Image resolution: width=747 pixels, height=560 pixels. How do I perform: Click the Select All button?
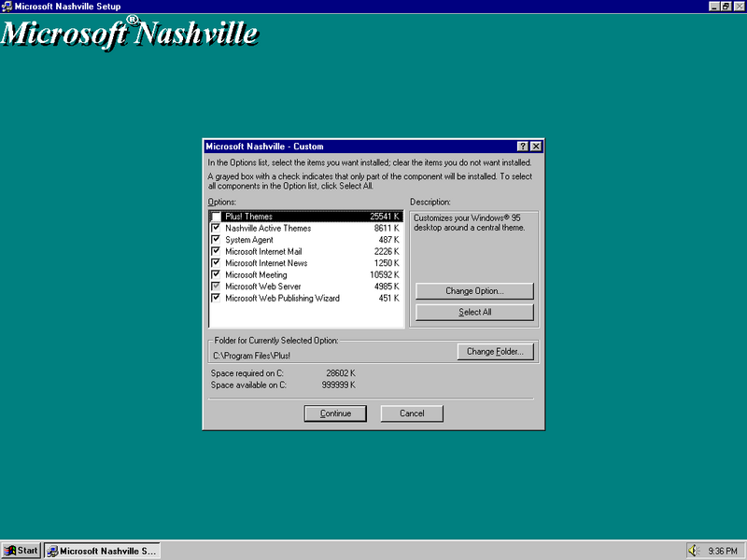tap(474, 312)
